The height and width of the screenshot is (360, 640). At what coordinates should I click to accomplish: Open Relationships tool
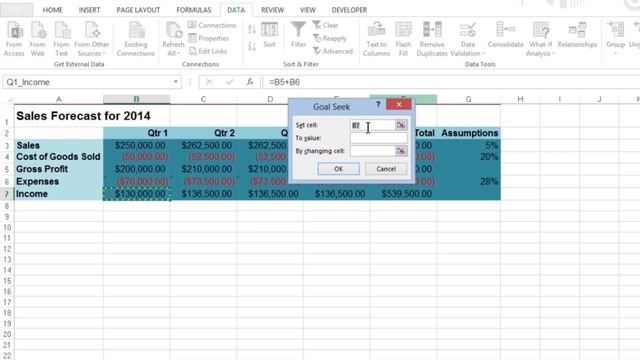click(x=577, y=35)
